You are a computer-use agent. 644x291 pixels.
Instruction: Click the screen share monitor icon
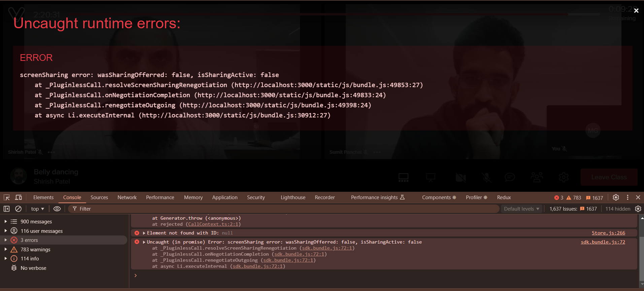pos(403,177)
